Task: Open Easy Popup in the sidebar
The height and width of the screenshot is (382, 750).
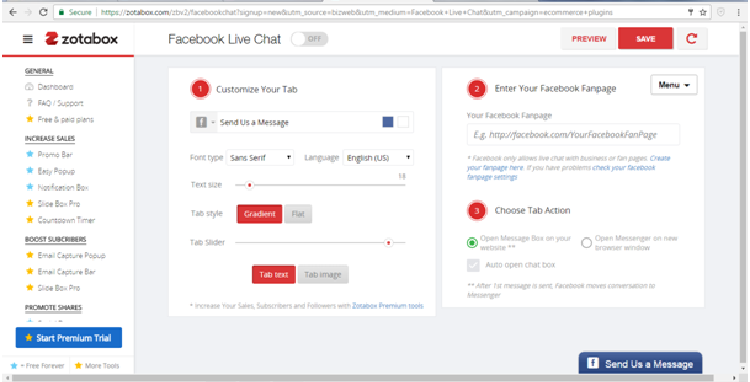Action: click(56, 171)
